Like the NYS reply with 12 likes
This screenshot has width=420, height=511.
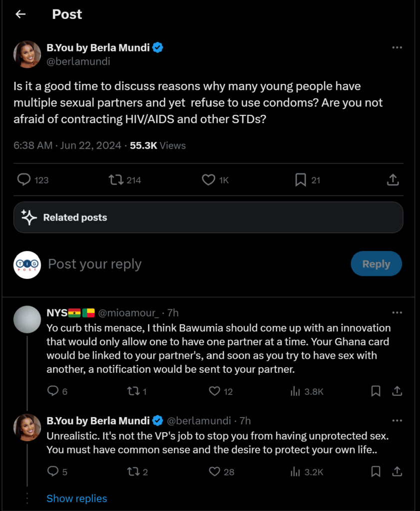pos(214,391)
